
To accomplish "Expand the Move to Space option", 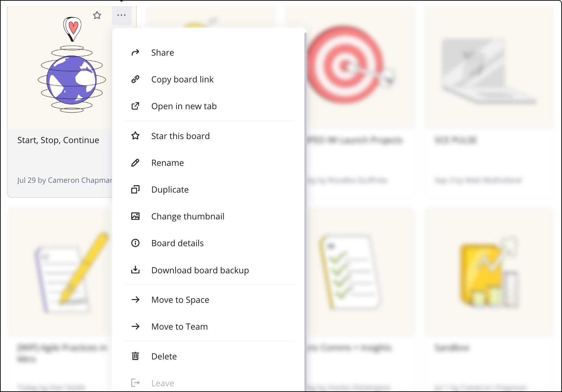I will point(180,300).
